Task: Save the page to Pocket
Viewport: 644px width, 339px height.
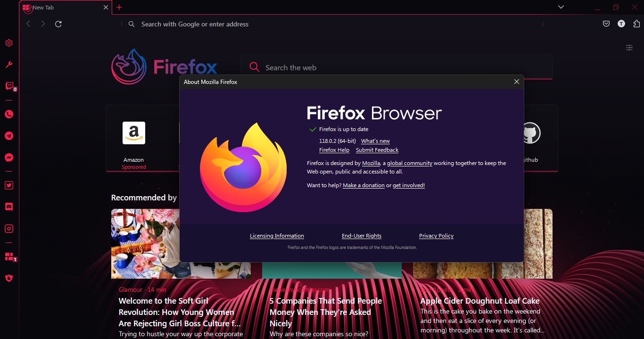Action: pyautogui.click(x=606, y=24)
